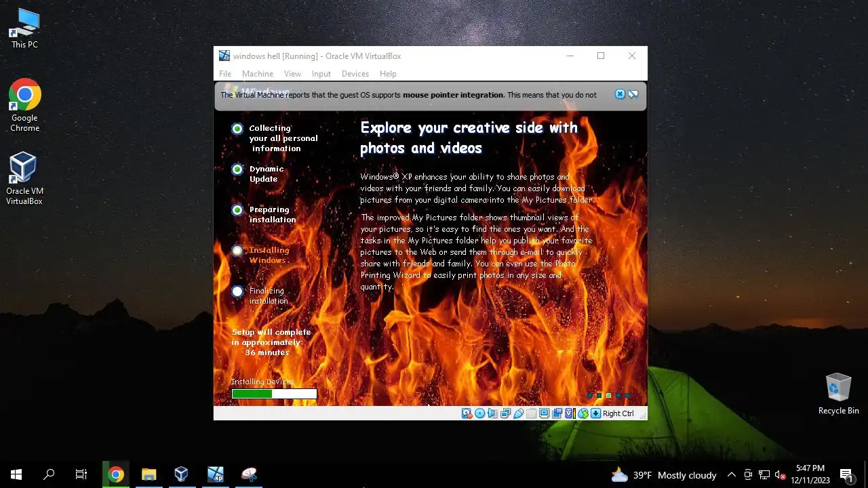Viewport: 868px width, 488px height.
Task: Open the USB devices status bar icon
Action: coord(519,413)
